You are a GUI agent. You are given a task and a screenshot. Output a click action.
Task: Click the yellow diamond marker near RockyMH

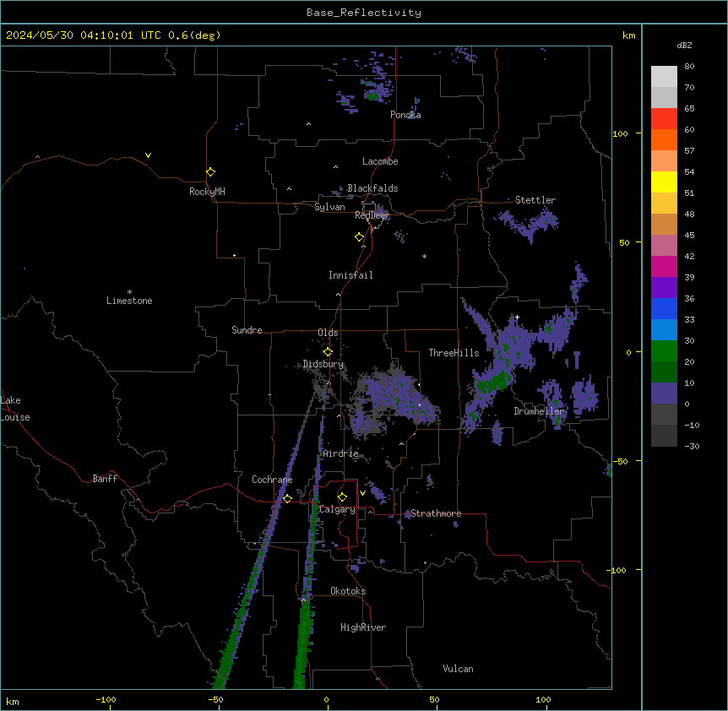(210, 171)
